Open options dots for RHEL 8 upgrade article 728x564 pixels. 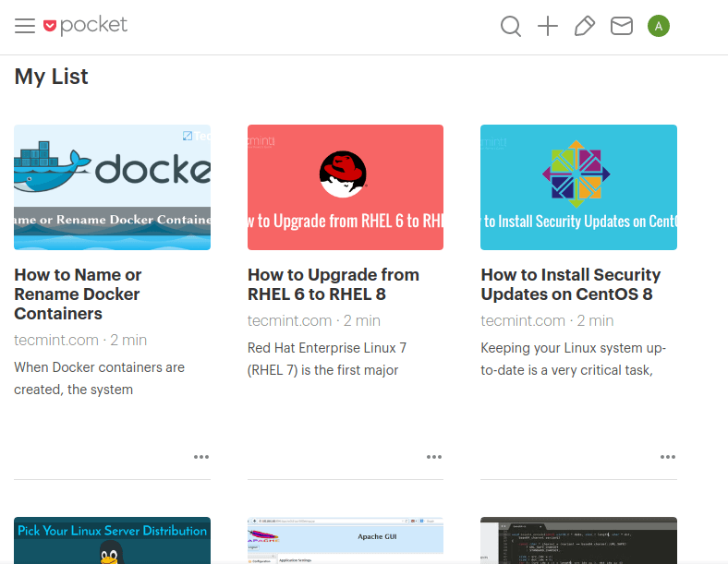tap(434, 457)
